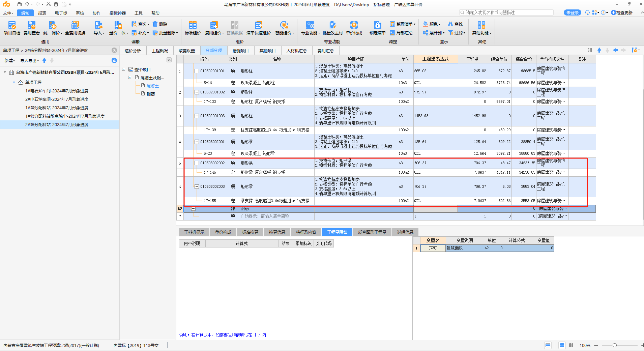Open the 造价分析 tab

coord(133,51)
